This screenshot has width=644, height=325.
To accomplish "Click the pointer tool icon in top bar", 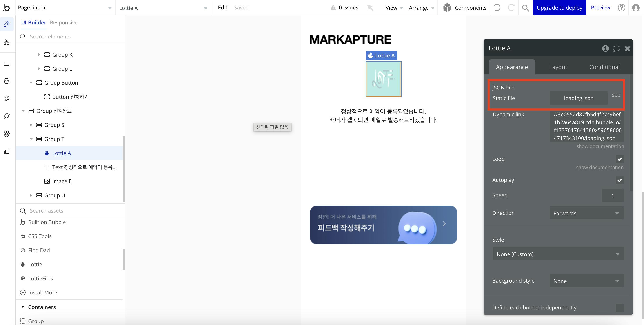I will tap(370, 8).
